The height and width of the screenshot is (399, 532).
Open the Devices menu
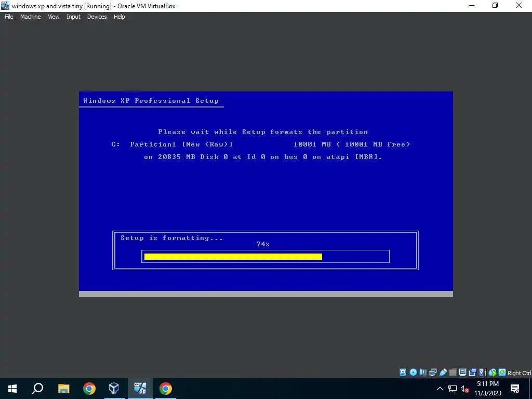(97, 17)
